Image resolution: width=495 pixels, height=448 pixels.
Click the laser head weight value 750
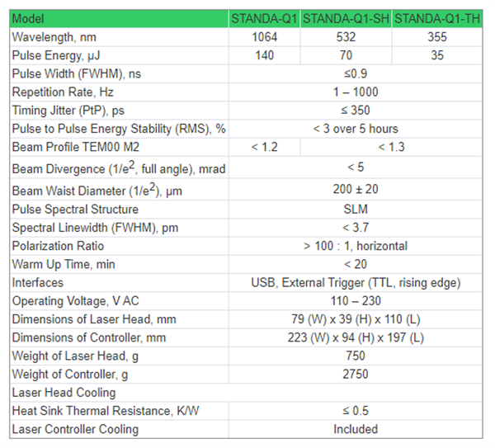coord(356,356)
